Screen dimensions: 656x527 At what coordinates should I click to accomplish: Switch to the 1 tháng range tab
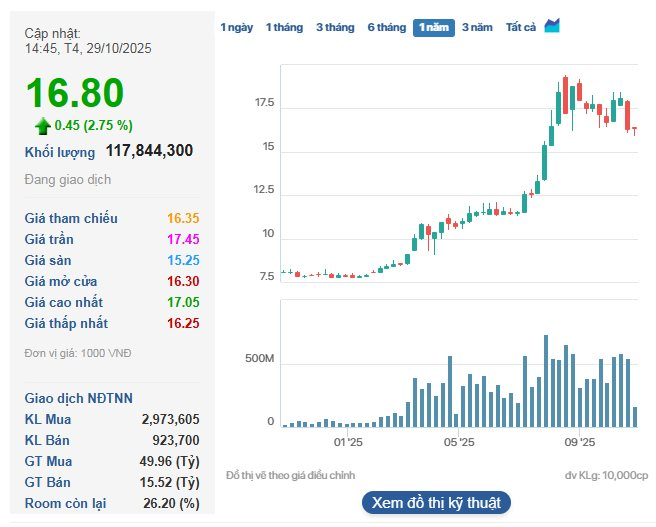pos(284,27)
